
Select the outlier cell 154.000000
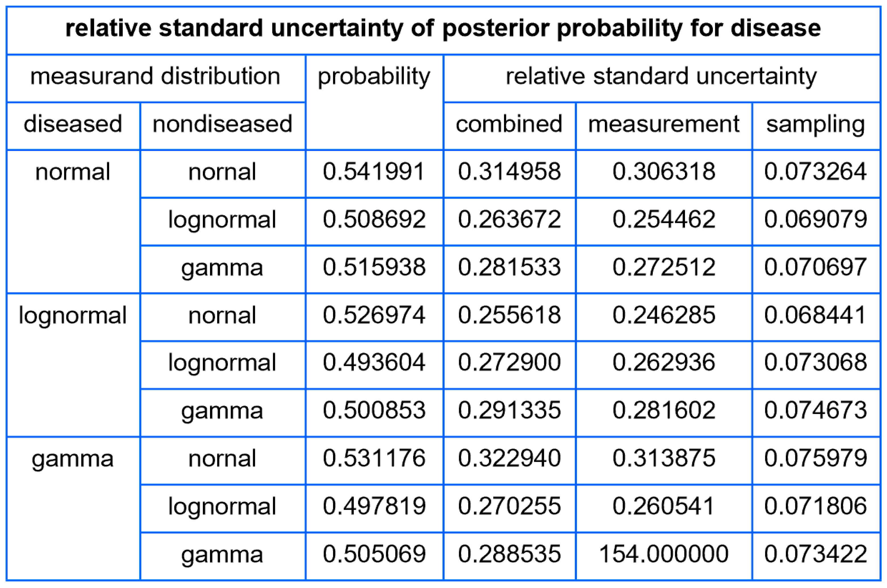[x=663, y=554]
